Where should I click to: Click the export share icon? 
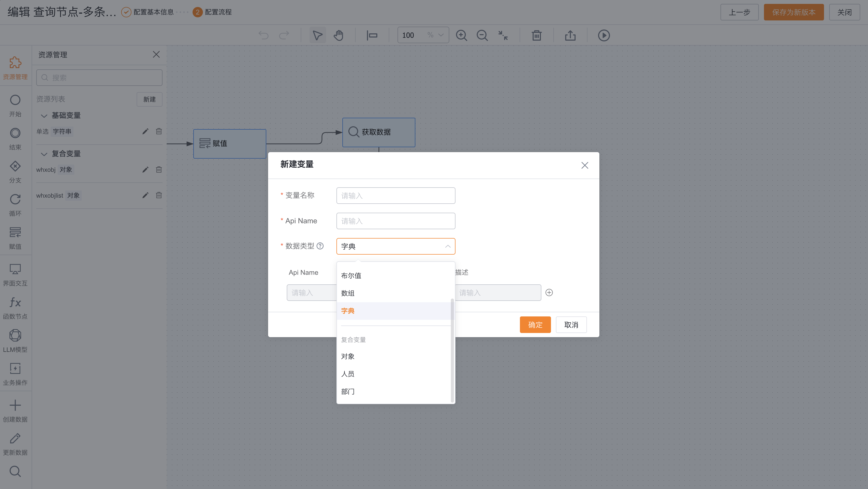click(x=570, y=35)
